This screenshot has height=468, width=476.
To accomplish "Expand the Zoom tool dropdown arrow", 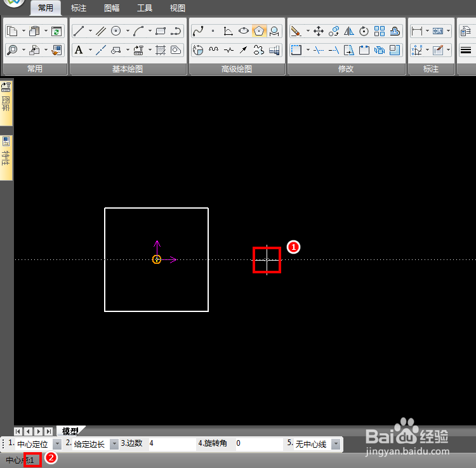I will pyautogui.click(x=23, y=49).
